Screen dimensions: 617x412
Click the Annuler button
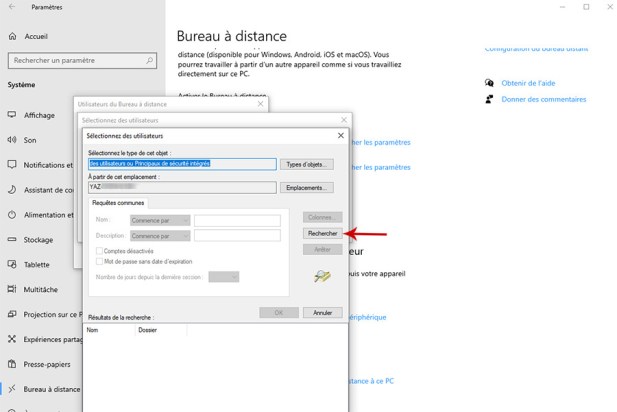coord(323,313)
